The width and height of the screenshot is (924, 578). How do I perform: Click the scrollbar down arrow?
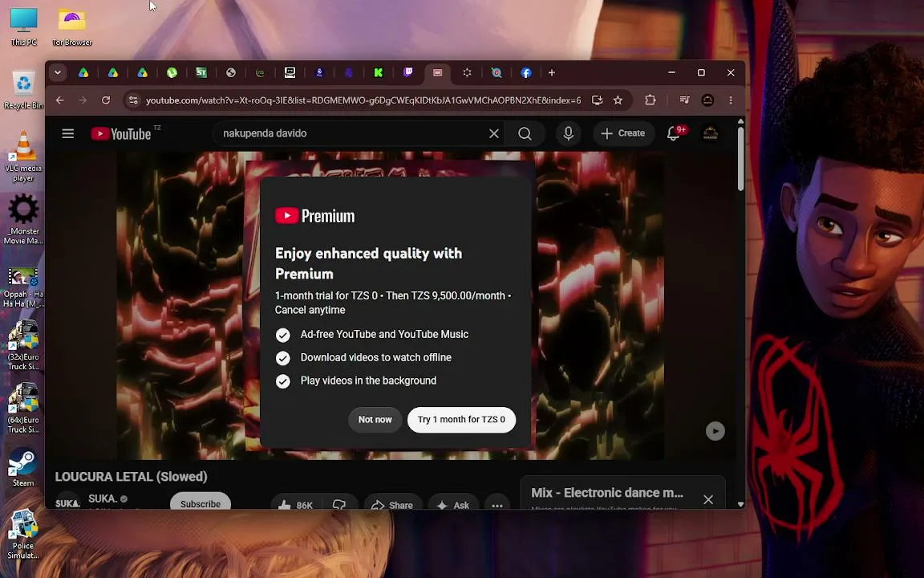[x=741, y=504]
